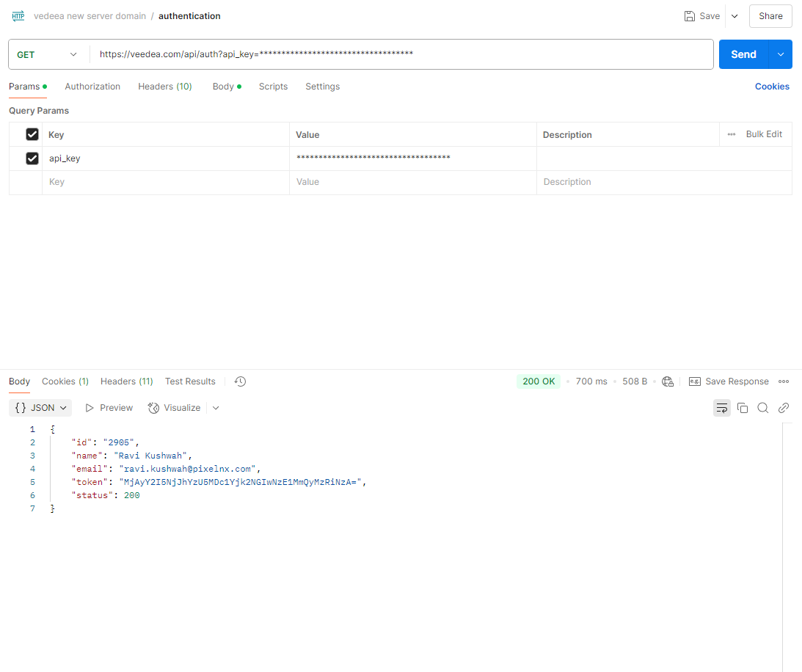Click the token string value
The width and height of the screenshot is (802, 672).
(240, 482)
